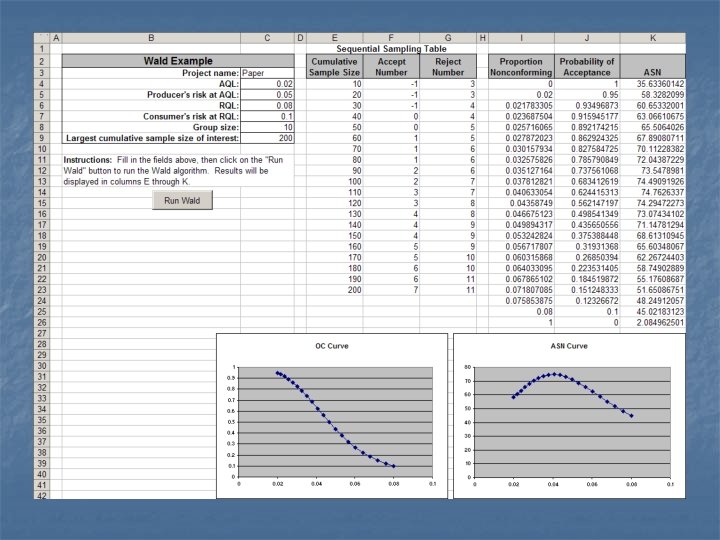Click the Sequential Sampling Table title

(391, 49)
